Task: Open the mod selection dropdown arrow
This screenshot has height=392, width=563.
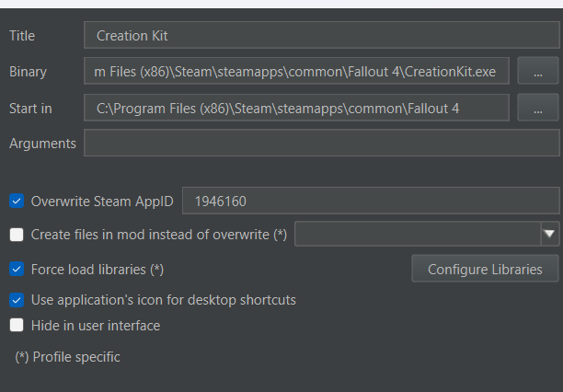Action: [550, 234]
